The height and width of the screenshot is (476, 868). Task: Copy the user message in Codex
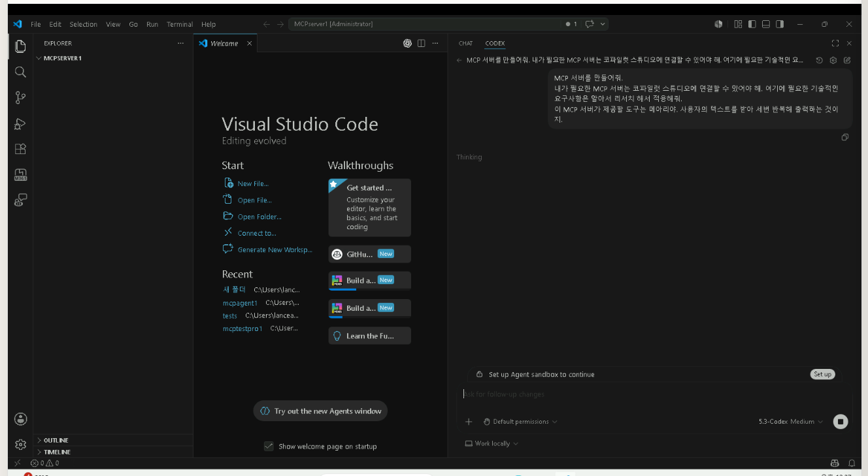[845, 137]
